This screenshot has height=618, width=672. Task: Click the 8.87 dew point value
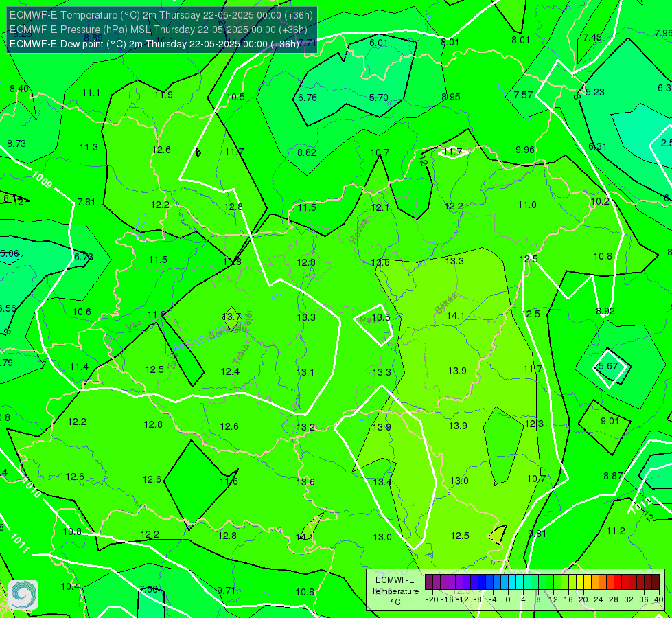point(613,476)
